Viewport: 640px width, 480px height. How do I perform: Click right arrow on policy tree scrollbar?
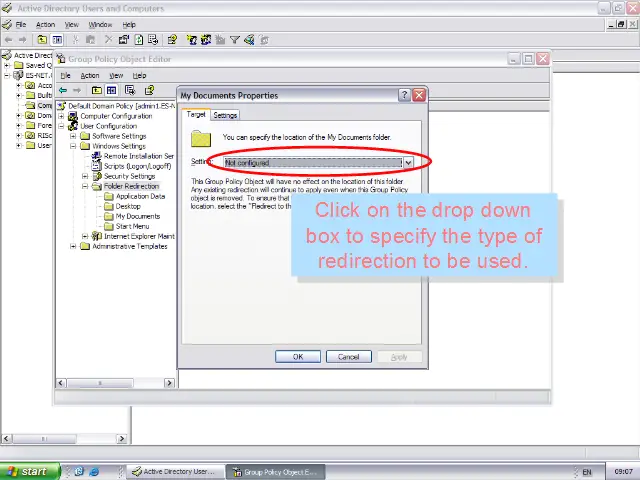[x=169, y=382]
